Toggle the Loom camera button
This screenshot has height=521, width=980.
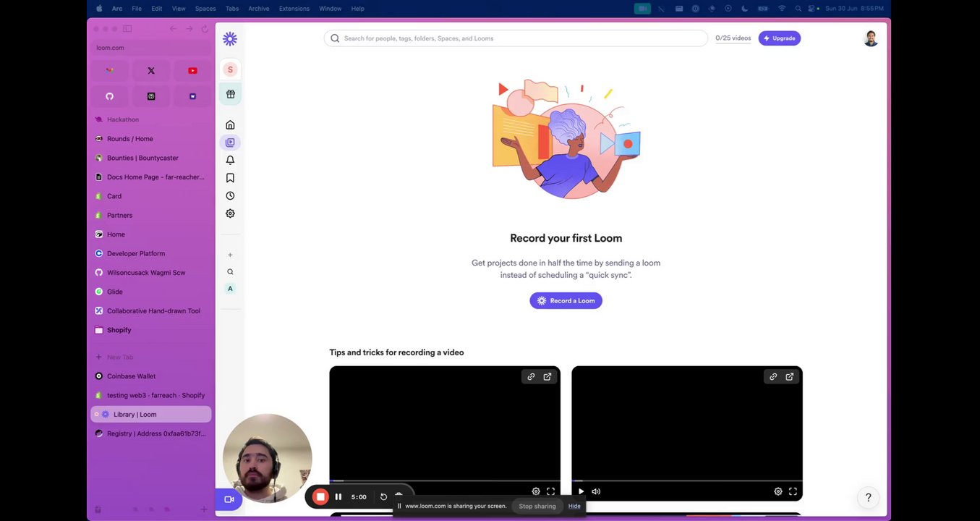tap(229, 499)
